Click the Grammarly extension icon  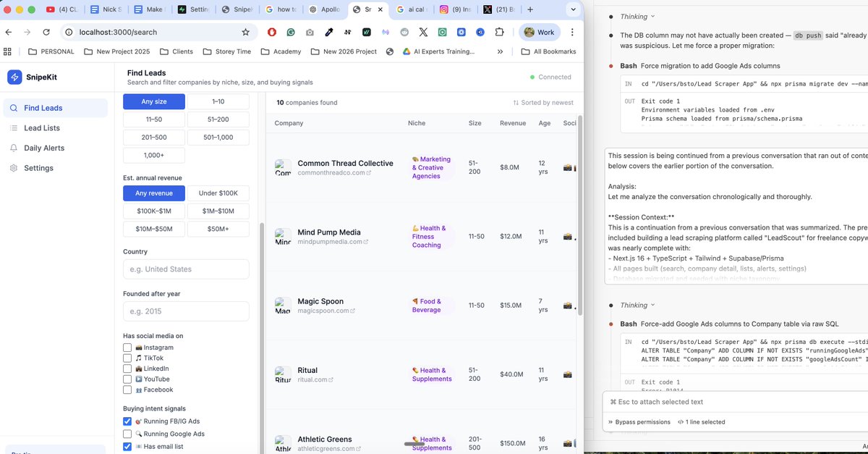(291, 32)
